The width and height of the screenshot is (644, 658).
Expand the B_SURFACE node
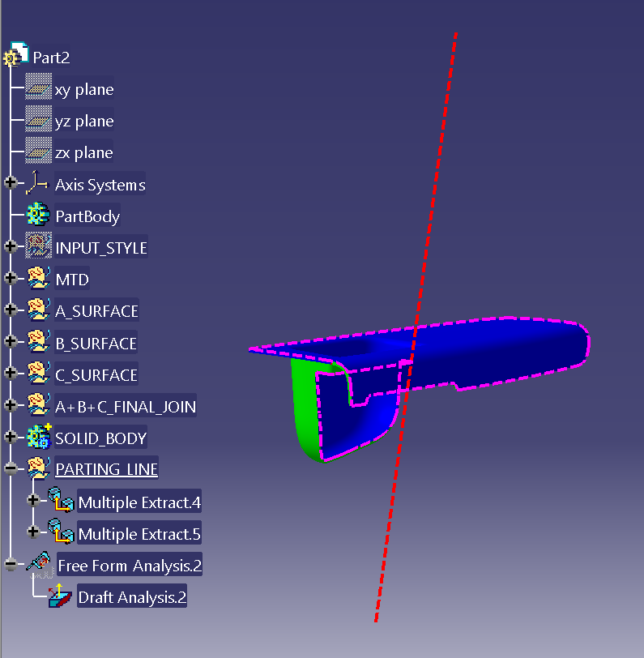tap(11, 342)
